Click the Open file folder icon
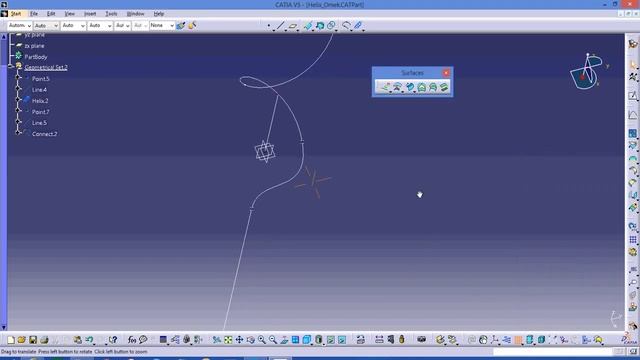 coord(22,340)
